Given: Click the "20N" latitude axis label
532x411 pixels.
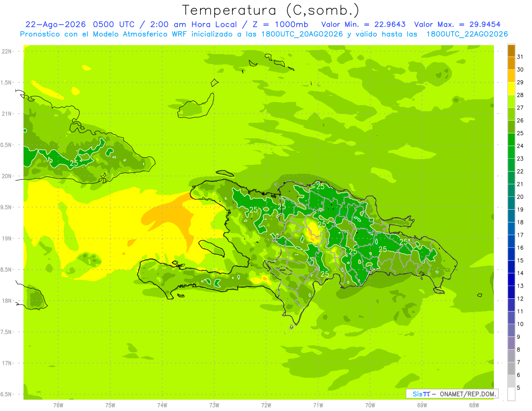Looking at the screenshot, I should (x=7, y=176).
